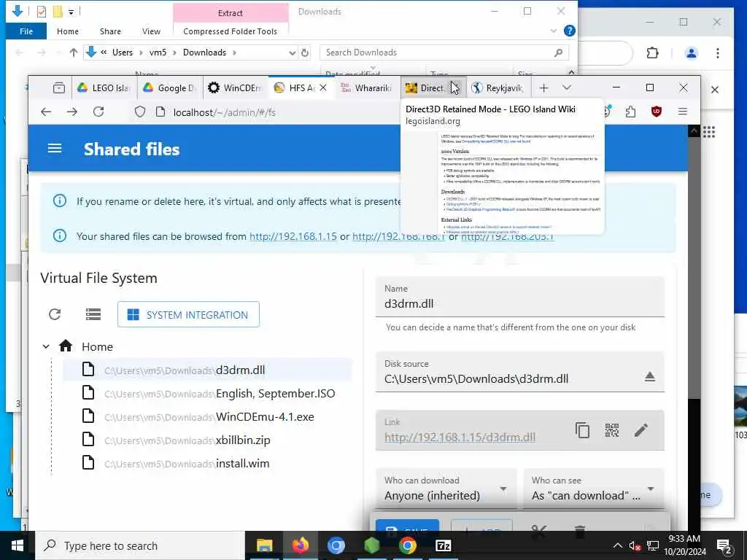Open the file list view icon
The image size is (747, 560).
click(x=93, y=314)
